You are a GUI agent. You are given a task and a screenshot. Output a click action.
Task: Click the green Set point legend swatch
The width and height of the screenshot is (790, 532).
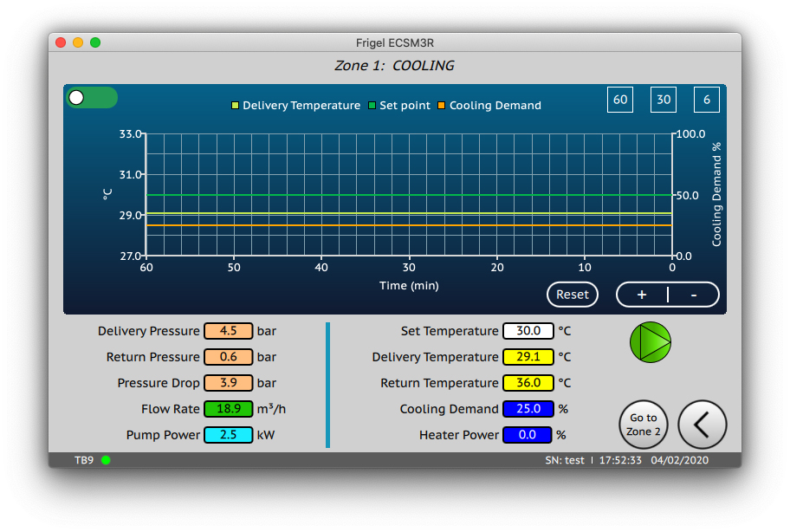click(372, 106)
